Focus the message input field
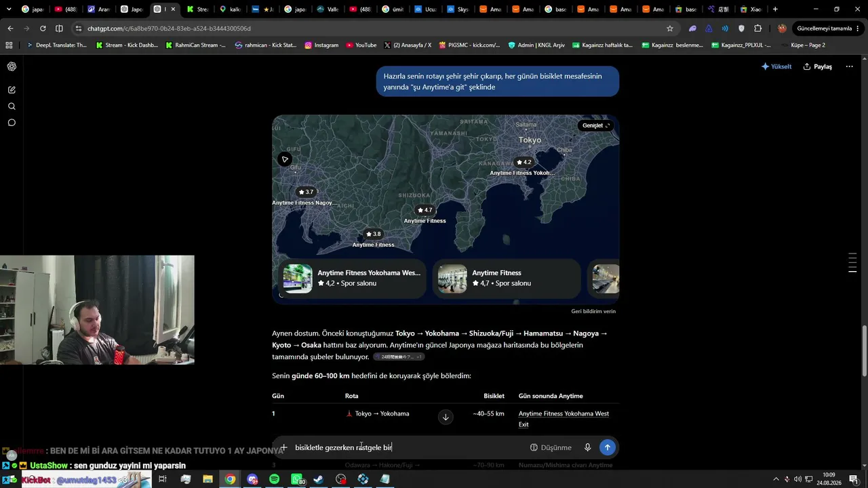The height and width of the screenshot is (488, 868). (407, 447)
